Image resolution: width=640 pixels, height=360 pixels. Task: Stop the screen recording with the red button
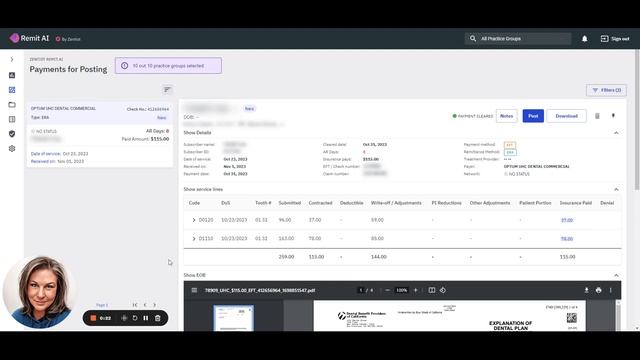coord(93,318)
